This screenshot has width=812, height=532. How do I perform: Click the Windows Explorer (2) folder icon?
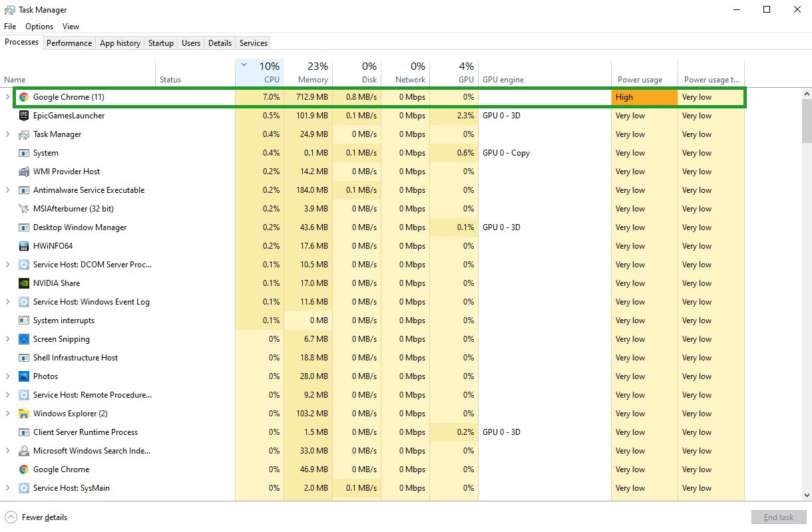click(x=24, y=414)
